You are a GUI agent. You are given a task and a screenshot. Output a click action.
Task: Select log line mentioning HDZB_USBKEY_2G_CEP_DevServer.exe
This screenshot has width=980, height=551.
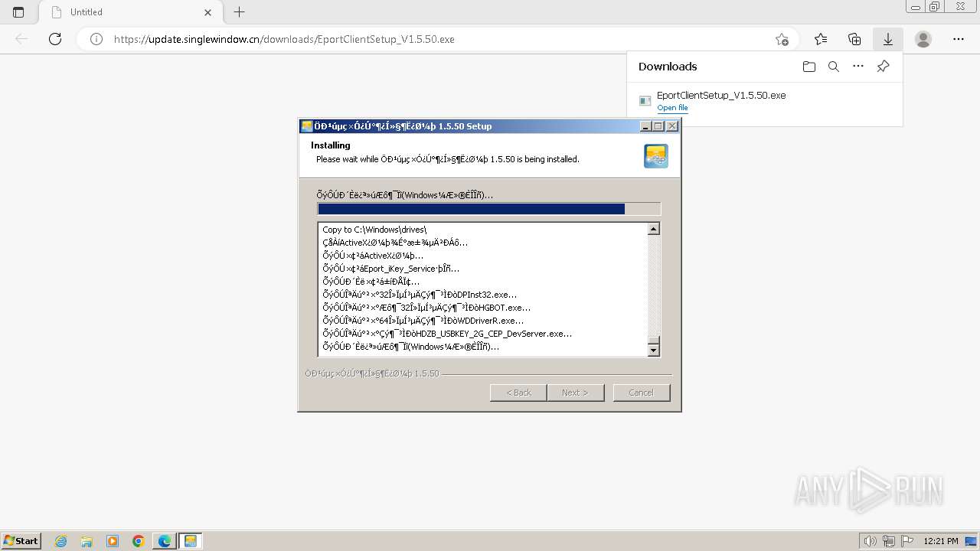pyautogui.click(x=447, y=334)
